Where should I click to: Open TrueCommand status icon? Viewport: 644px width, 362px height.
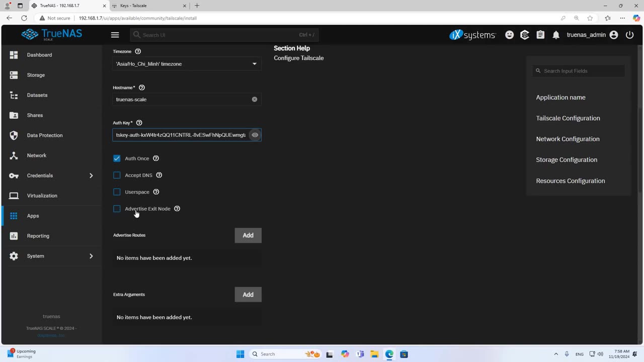click(525, 35)
